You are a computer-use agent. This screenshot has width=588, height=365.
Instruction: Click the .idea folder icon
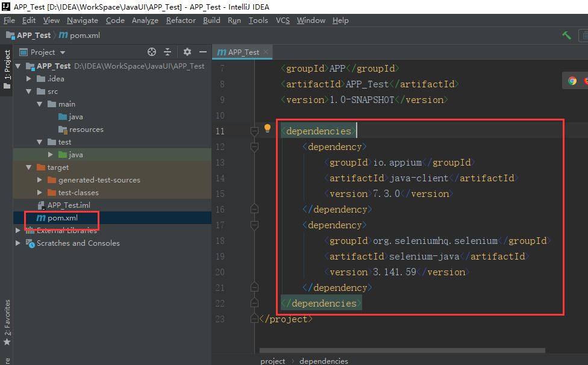pyautogui.click(x=41, y=79)
